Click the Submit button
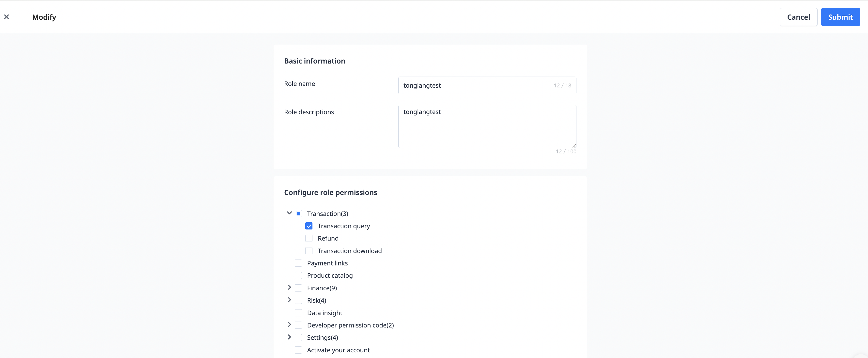The height and width of the screenshot is (358, 868). pos(840,17)
